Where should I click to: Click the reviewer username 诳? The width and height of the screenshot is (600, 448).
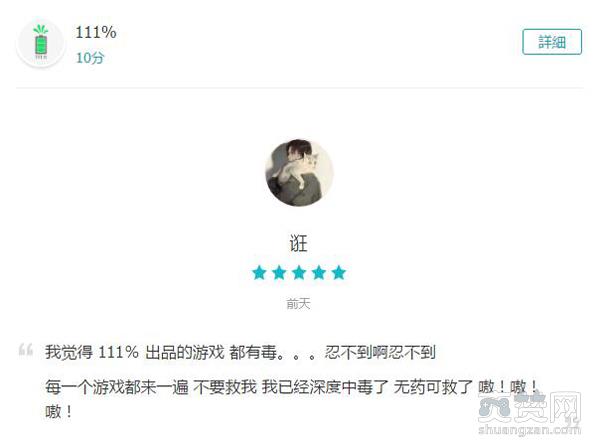tap(298, 243)
